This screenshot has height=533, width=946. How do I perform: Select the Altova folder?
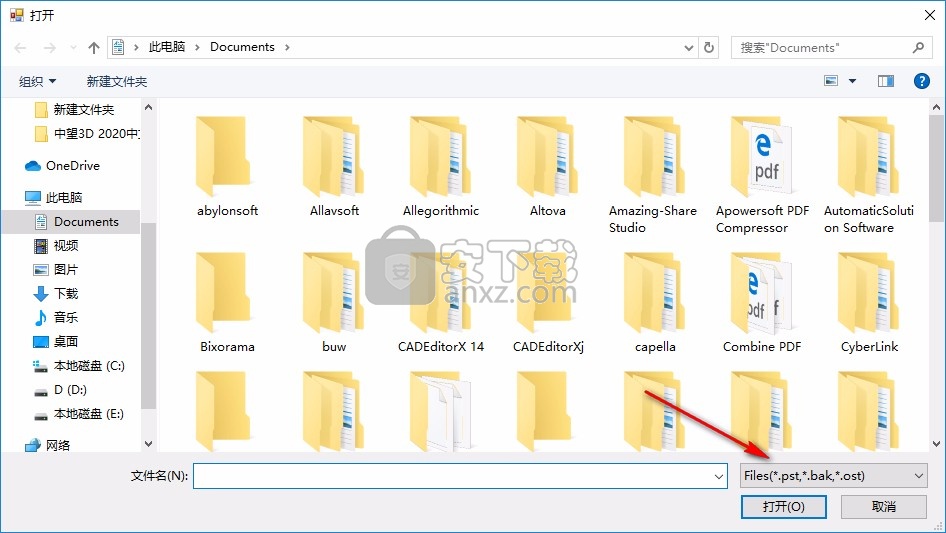coord(548,167)
